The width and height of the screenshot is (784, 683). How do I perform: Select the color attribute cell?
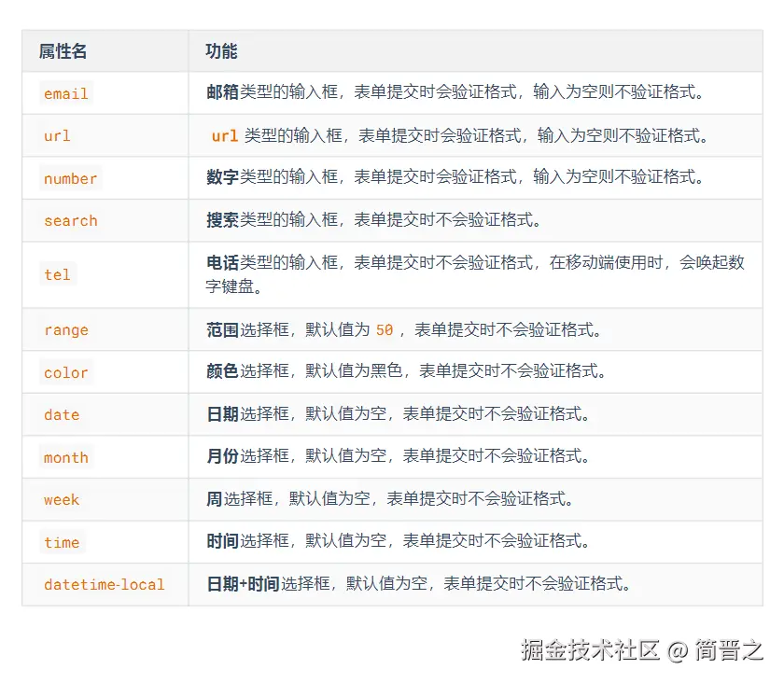(65, 372)
